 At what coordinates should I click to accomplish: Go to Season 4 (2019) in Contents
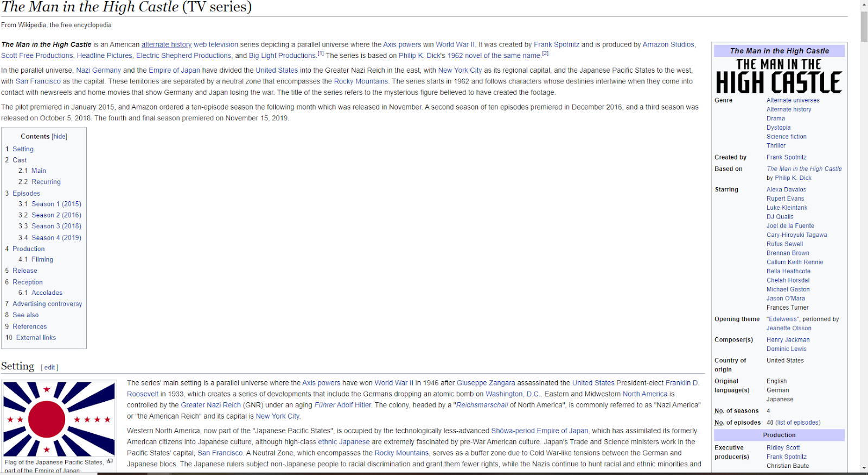56,237
